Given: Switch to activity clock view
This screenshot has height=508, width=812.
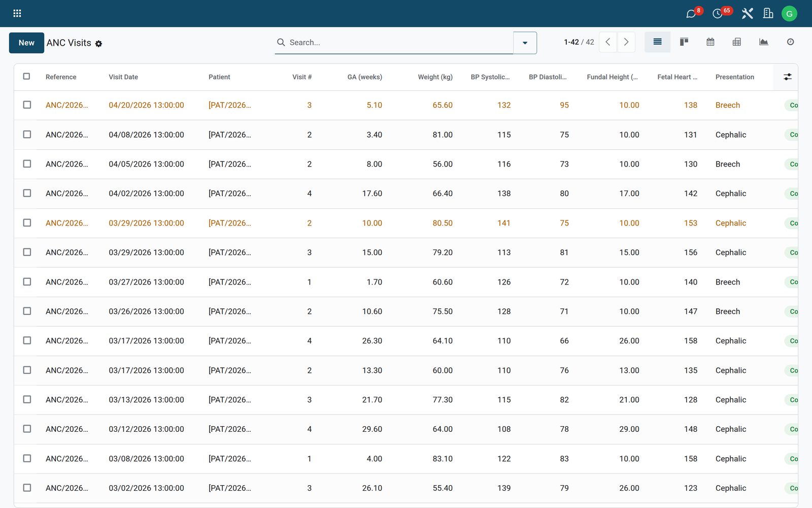Looking at the screenshot, I should tap(790, 42).
